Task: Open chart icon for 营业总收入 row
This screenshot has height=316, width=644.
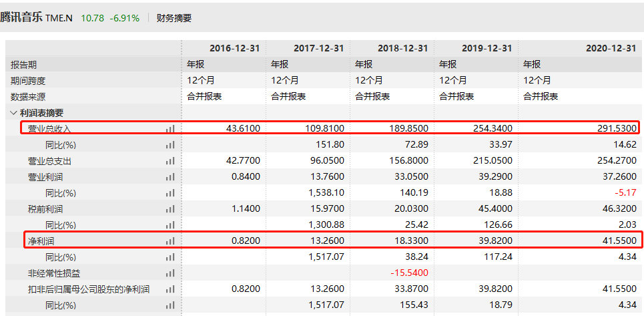Action: (170, 128)
